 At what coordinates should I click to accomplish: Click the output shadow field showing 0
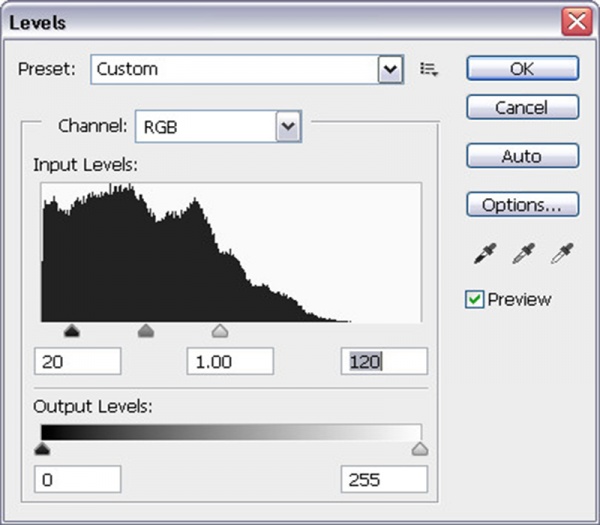click(78, 479)
